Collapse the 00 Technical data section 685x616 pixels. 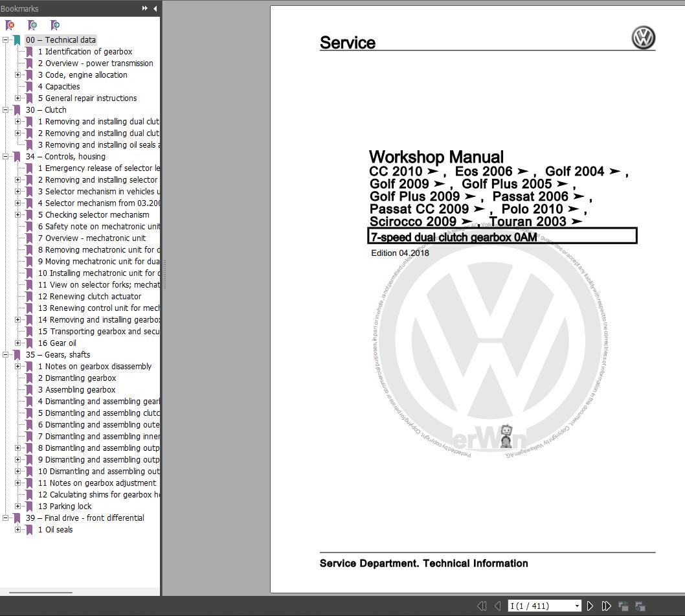5,40
